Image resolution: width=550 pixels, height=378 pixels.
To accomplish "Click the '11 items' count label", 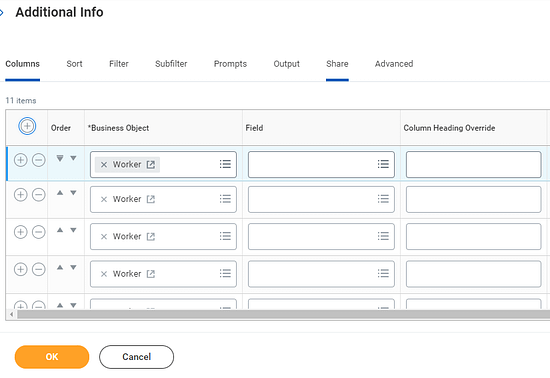I will (x=21, y=101).
